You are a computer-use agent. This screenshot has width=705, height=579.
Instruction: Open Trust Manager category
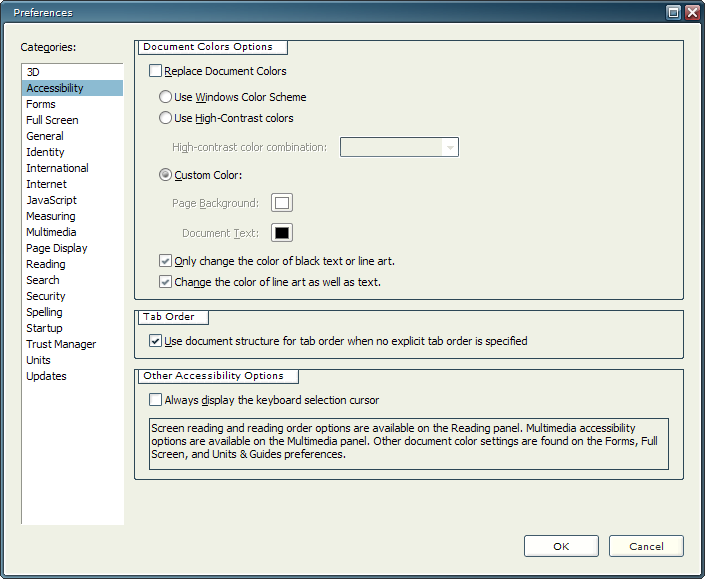72,344
